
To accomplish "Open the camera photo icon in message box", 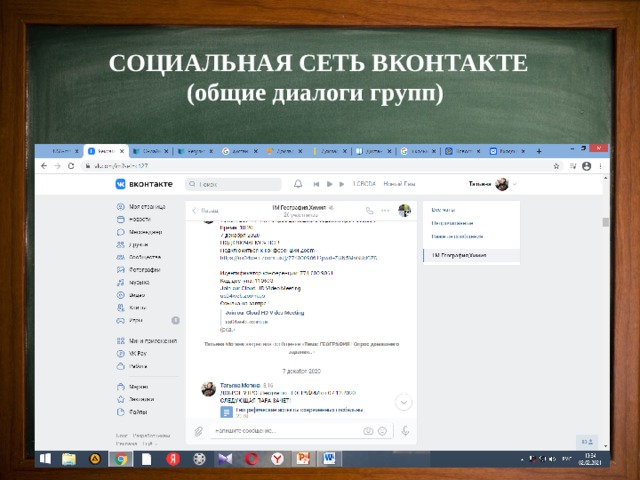I will (x=368, y=431).
